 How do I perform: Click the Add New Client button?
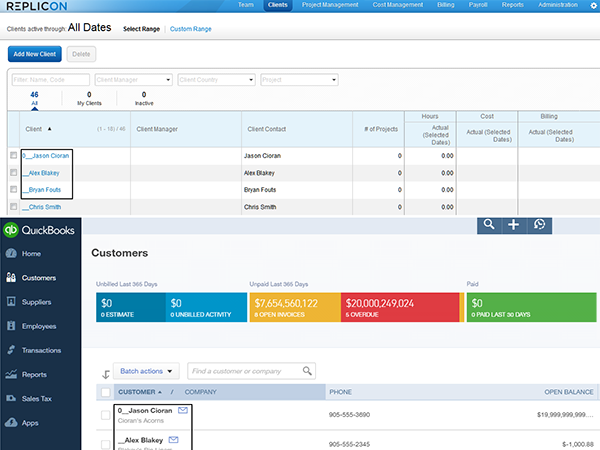click(x=35, y=54)
